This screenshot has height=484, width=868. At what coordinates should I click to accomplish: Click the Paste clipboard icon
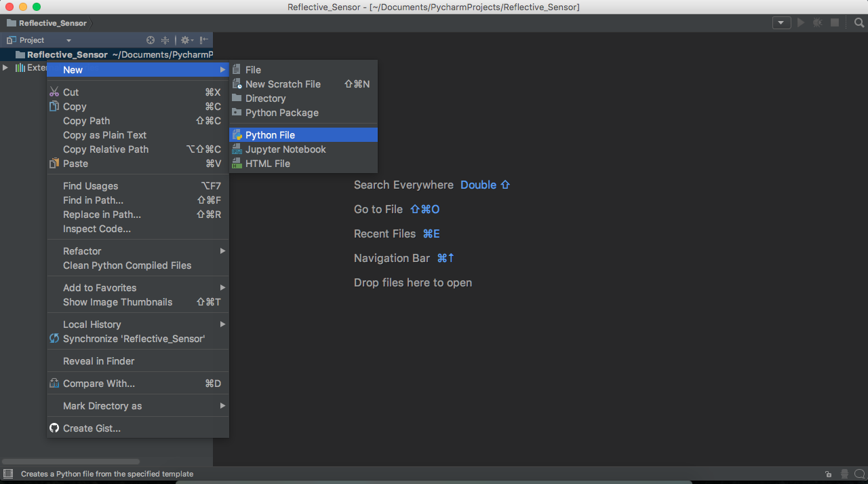click(x=54, y=164)
